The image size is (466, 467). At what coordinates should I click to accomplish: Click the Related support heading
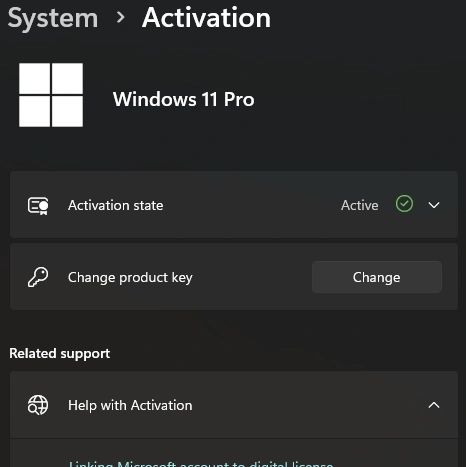tap(60, 354)
